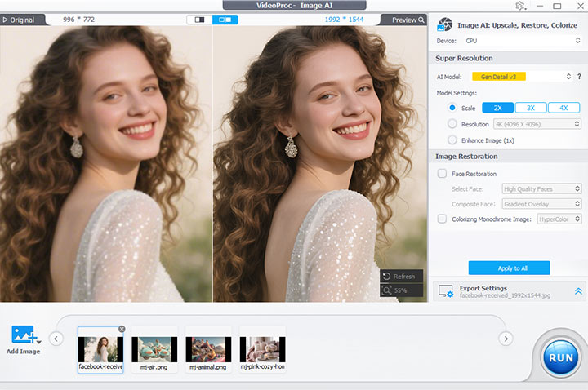
Task: Remove the facebook-received thumbnail with X
Action: 122,329
